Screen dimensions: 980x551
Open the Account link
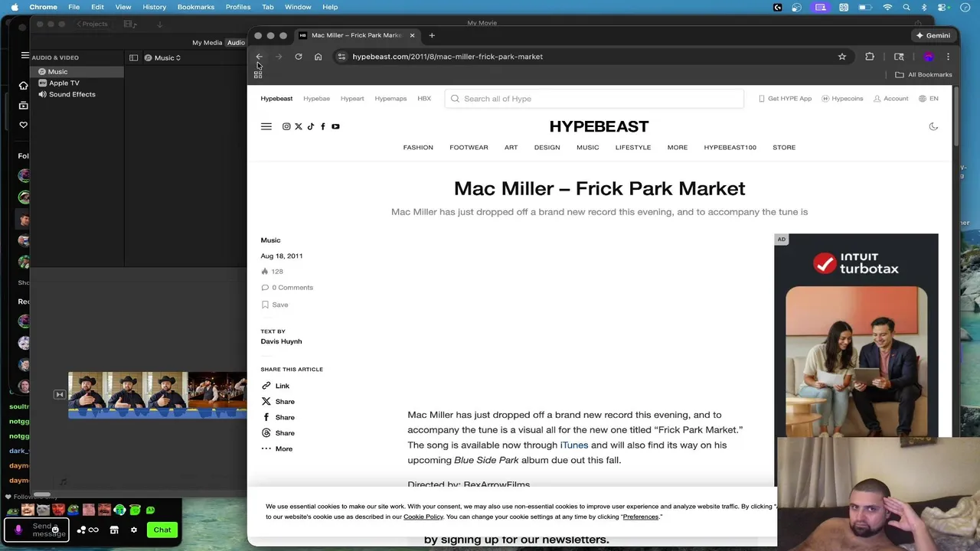point(891,99)
